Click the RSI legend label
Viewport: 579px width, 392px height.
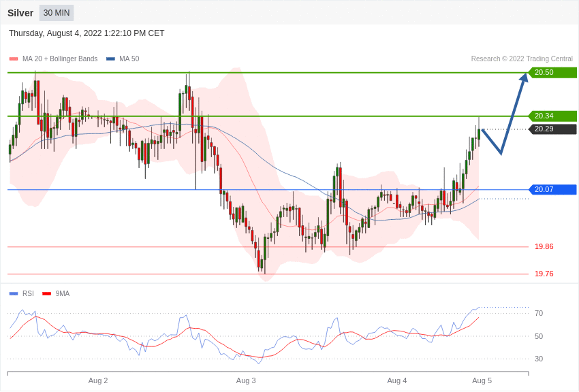pos(28,293)
